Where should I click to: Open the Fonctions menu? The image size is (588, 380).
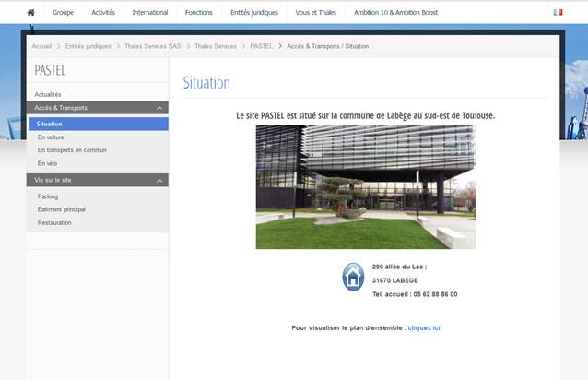coord(198,13)
